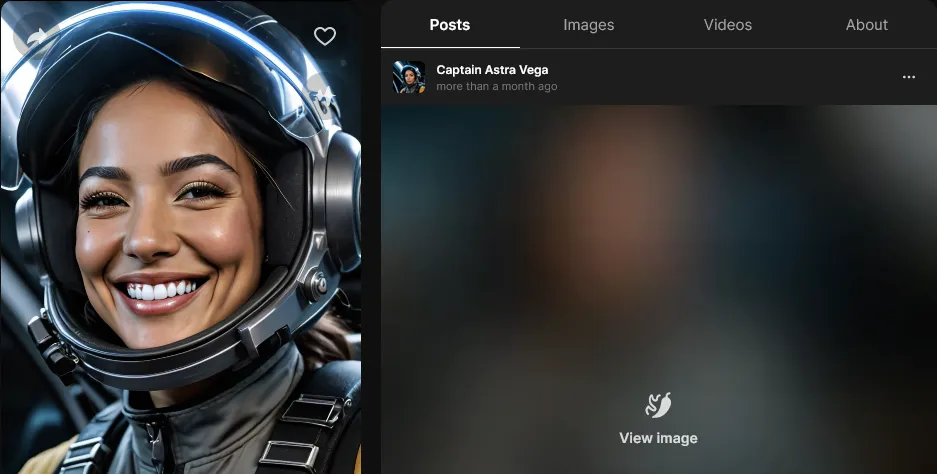This screenshot has height=474, width=937.
Task: Click the blurred image's upper center area
Action: (658, 170)
